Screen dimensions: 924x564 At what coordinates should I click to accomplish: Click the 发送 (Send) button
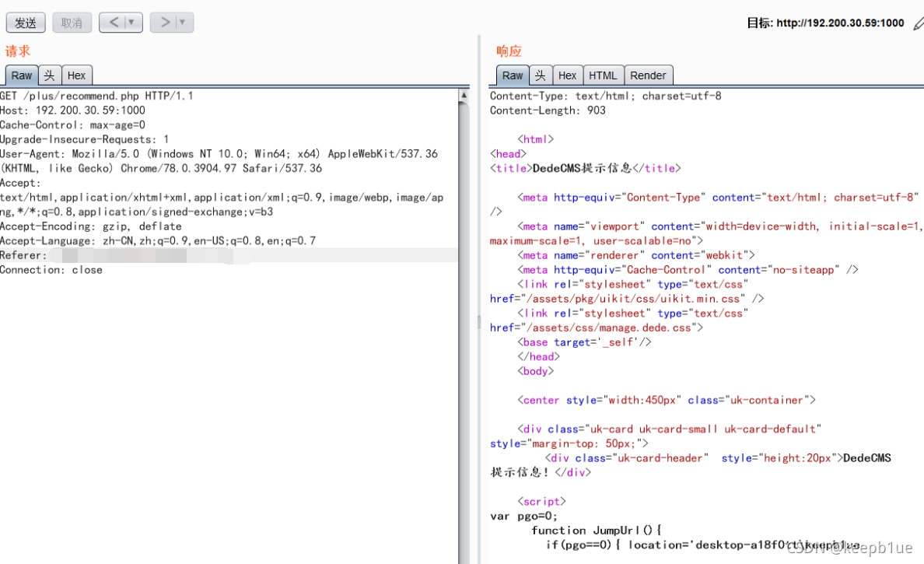point(26,23)
